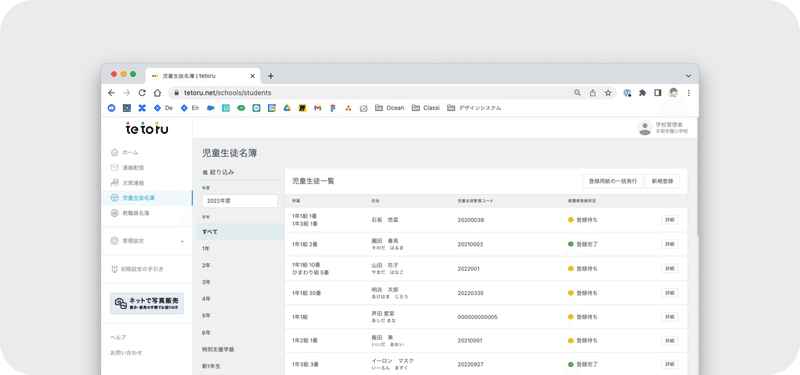This screenshot has width=800, height=375.
Task: Open the blue X-shaped bookmark icon
Action: click(142, 108)
